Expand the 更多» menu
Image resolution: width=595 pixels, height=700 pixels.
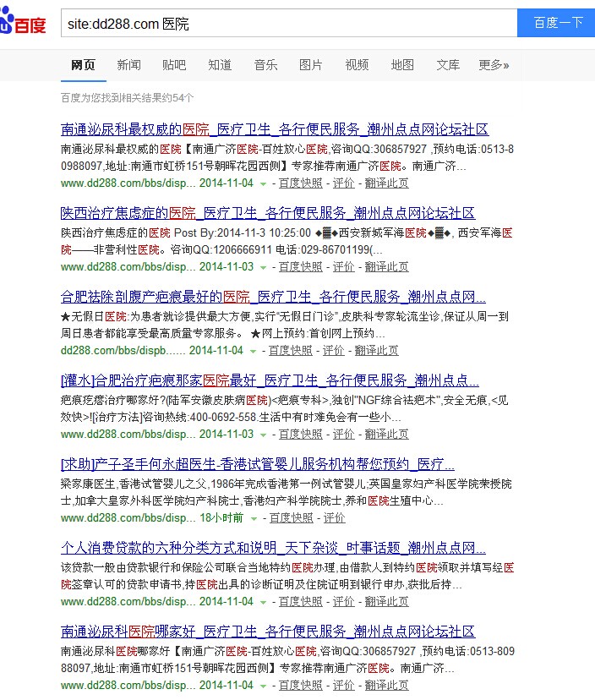coord(494,65)
